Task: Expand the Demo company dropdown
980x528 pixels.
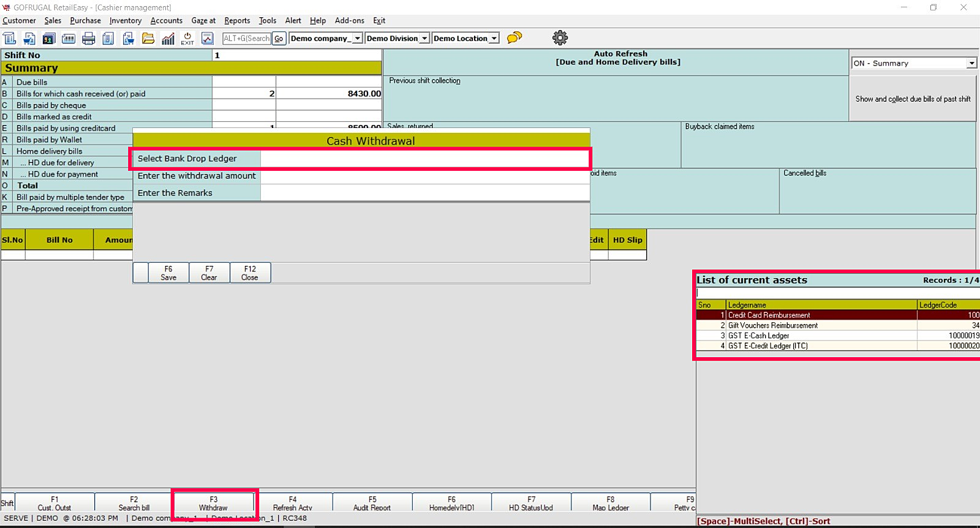Action: coord(358,39)
